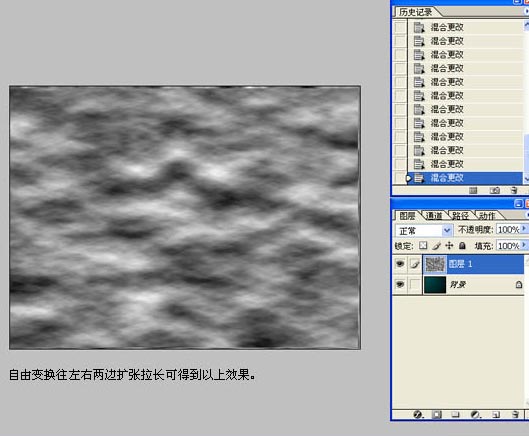Open the 通道 tab
529x436 pixels.
tap(434, 216)
